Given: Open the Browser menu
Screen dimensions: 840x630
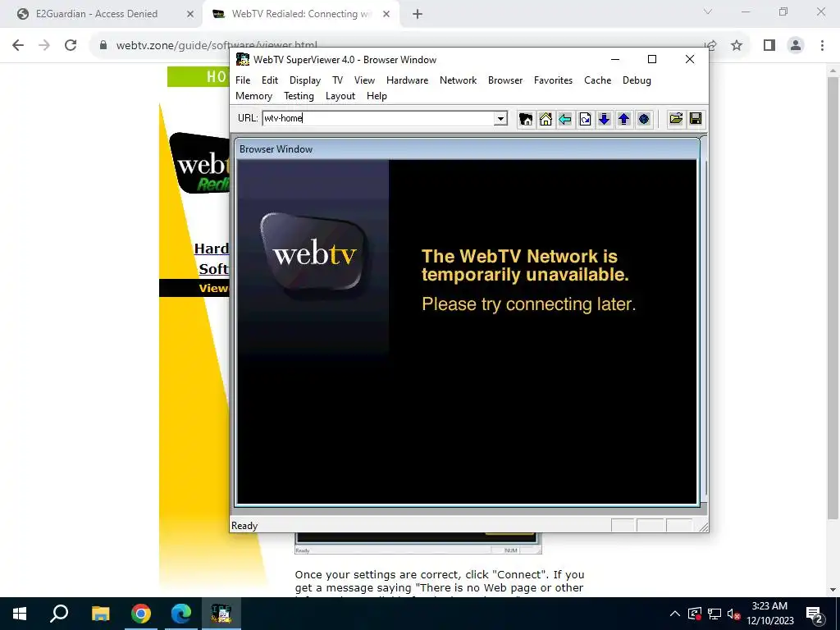Looking at the screenshot, I should point(505,80).
